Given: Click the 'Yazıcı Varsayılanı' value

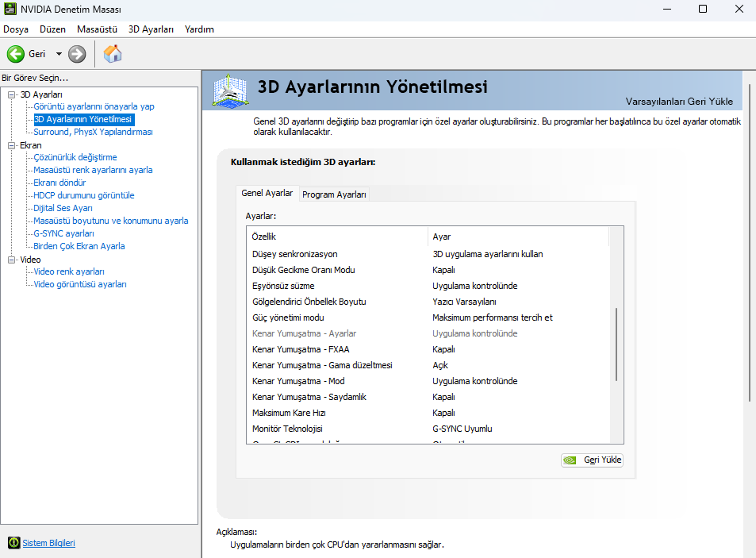Looking at the screenshot, I should point(464,302).
